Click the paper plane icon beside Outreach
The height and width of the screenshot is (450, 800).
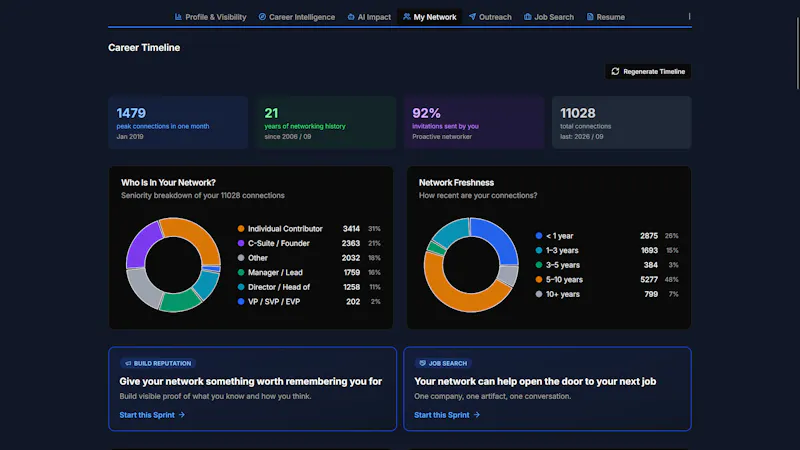click(x=472, y=17)
